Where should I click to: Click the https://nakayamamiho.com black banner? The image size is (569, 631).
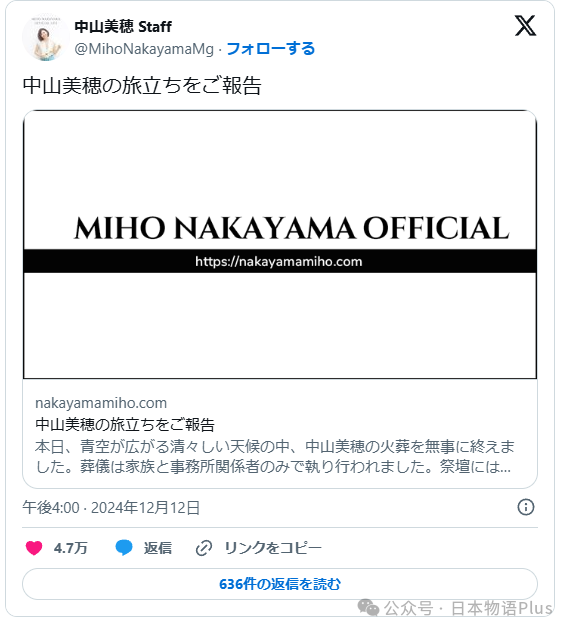tap(280, 261)
